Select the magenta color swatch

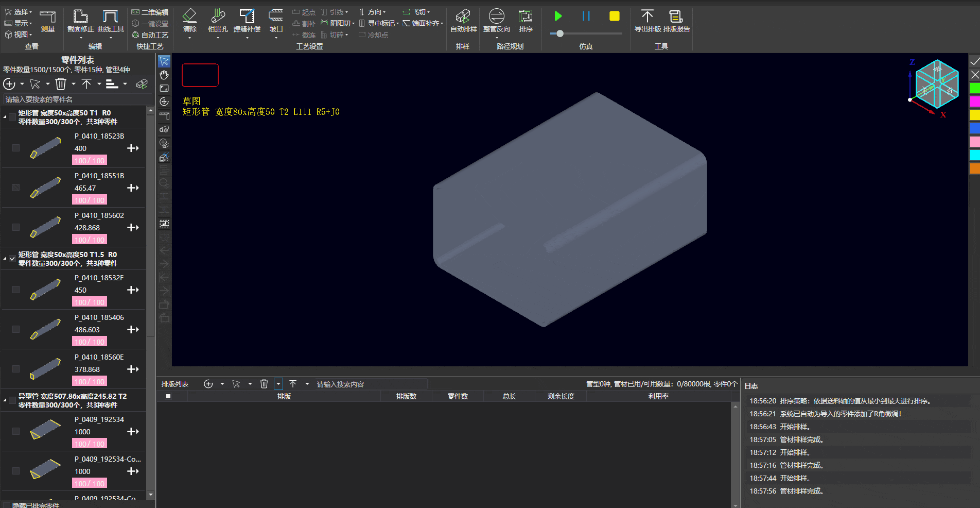coord(975,101)
